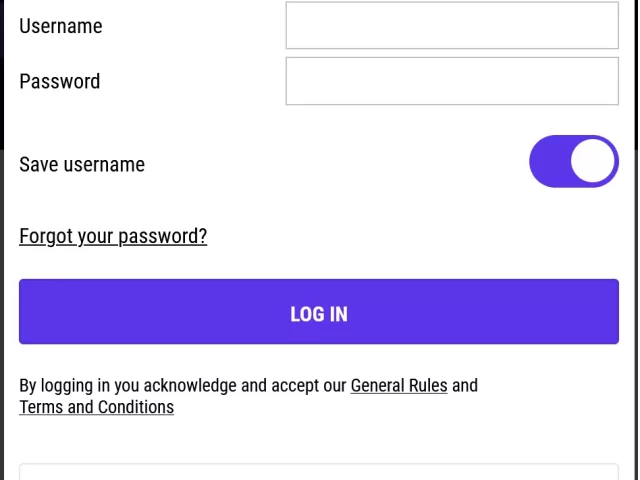
Task: Click the Username text label
Action: coord(61,26)
